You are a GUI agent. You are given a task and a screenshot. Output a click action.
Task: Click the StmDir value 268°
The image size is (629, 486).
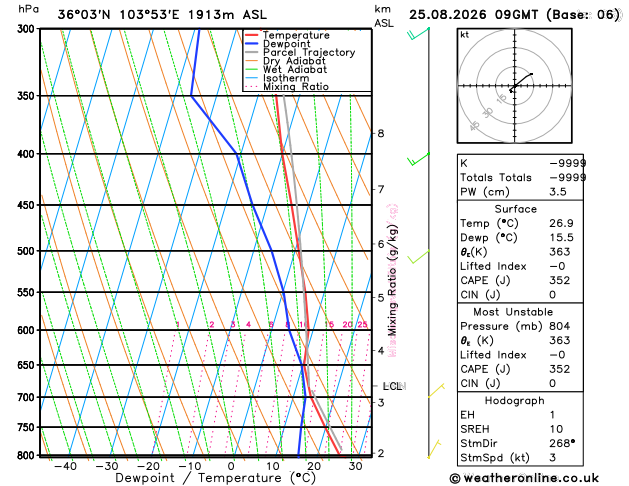click(562, 443)
